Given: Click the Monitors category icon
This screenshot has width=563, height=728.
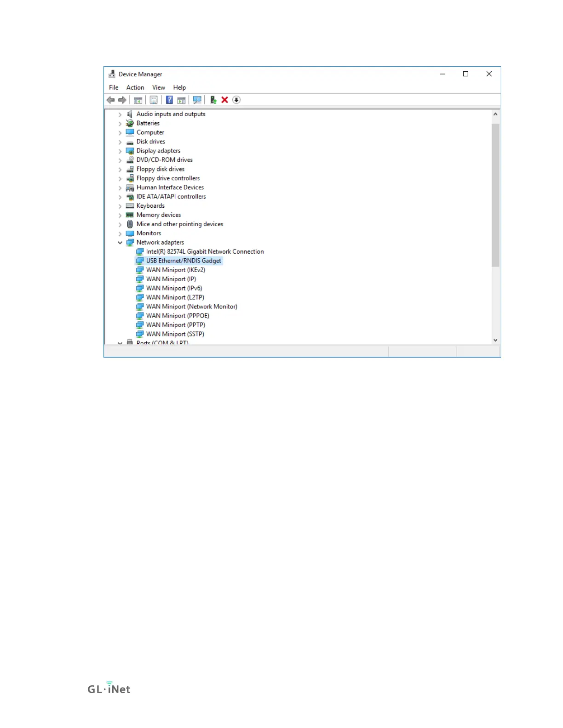Looking at the screenshot, I should [x=130, y=233].
